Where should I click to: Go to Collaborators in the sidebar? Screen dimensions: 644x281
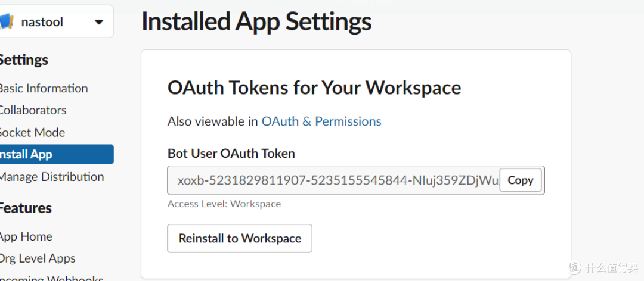pos(33,110)
